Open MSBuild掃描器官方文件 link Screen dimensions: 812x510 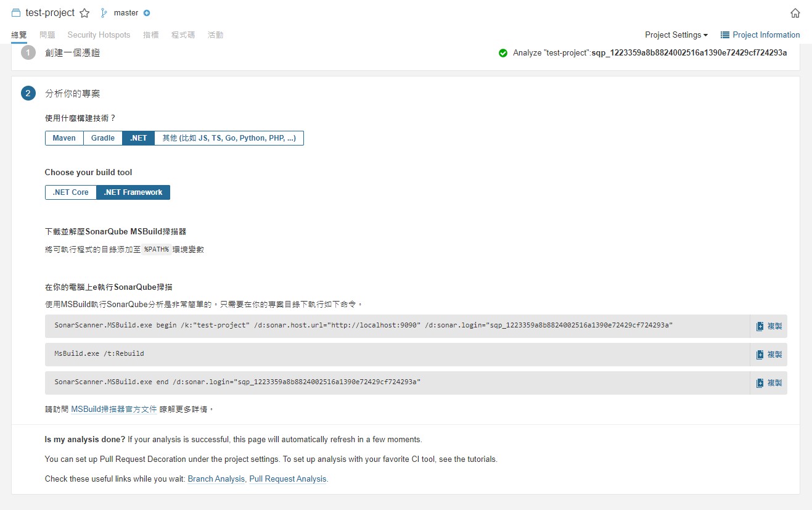point(114,409)
